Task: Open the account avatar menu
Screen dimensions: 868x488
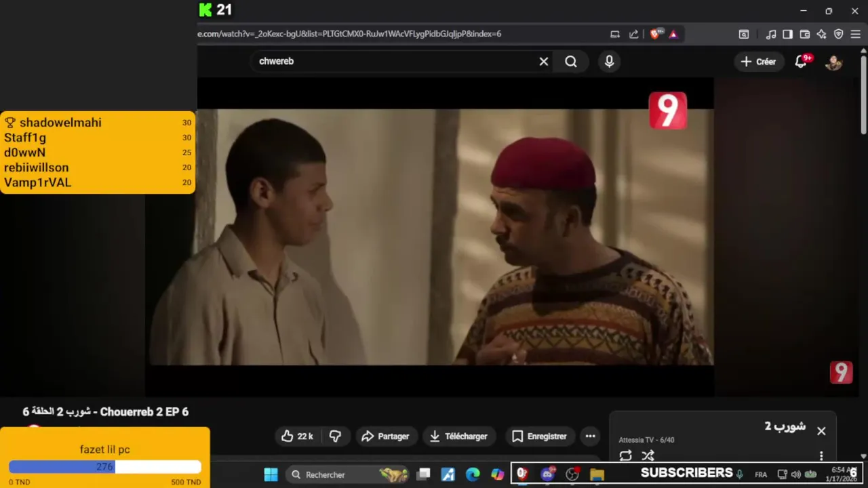Action: [x=833, y=62]
